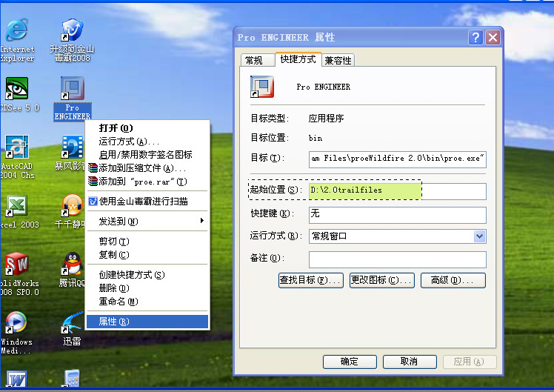Select the SolidWorks 2008 desktop icon

point(16,264)
